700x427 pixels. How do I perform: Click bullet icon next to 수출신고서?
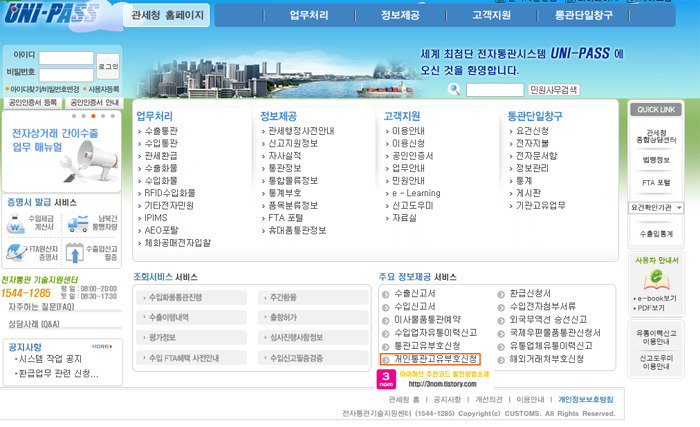tap(386, 294)
